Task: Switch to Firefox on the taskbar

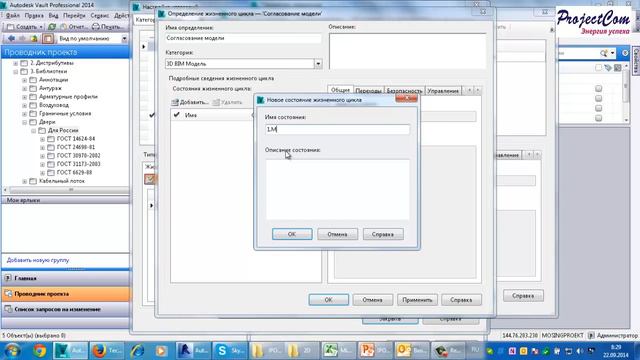Action: 107,351
